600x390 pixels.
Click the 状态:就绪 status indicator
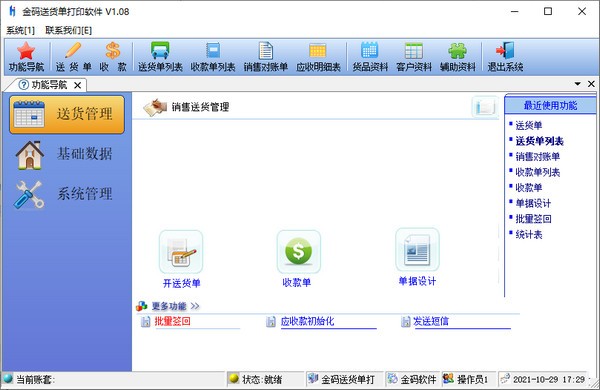pos(262,379)
